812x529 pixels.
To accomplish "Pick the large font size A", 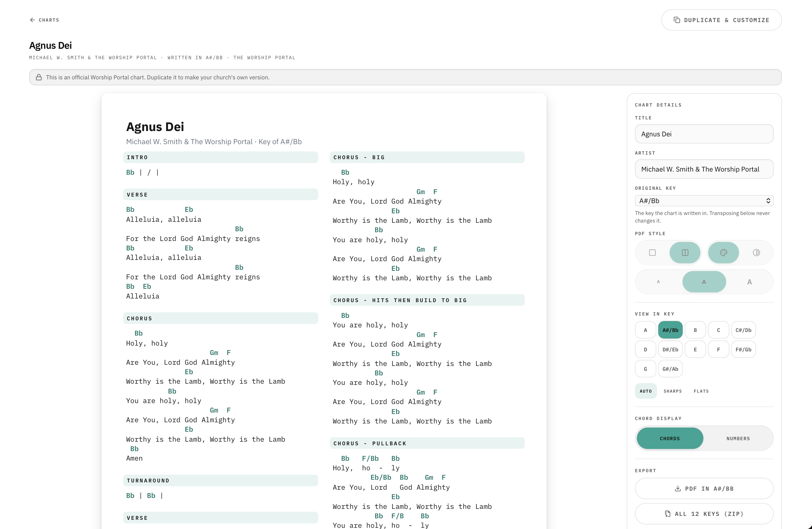I will (x=749, y=282).
